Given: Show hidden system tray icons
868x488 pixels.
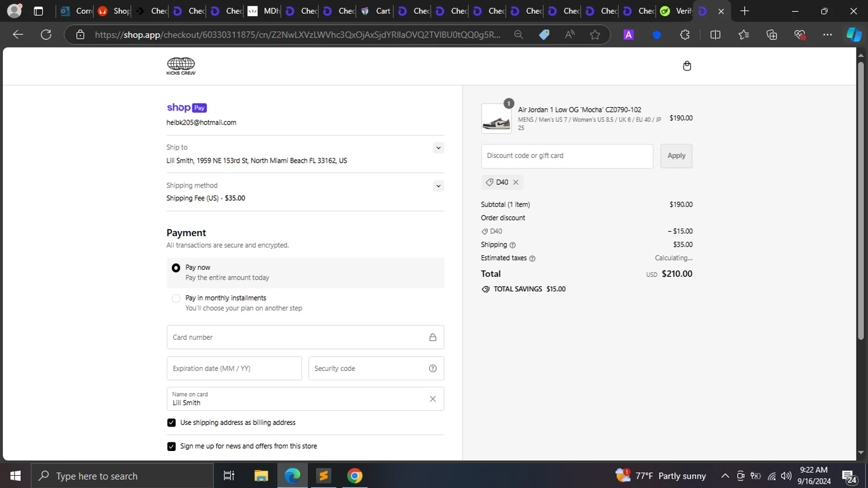Looking at the screenshot, I should 725,476.
